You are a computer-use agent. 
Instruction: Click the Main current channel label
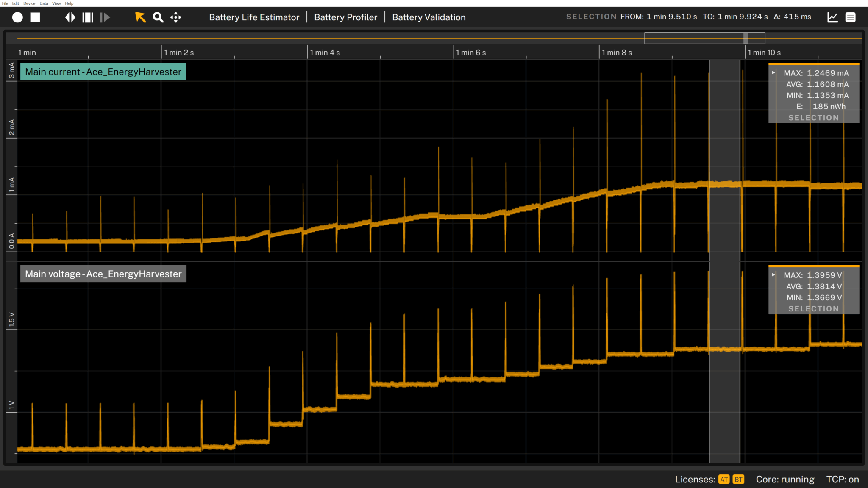103,72
